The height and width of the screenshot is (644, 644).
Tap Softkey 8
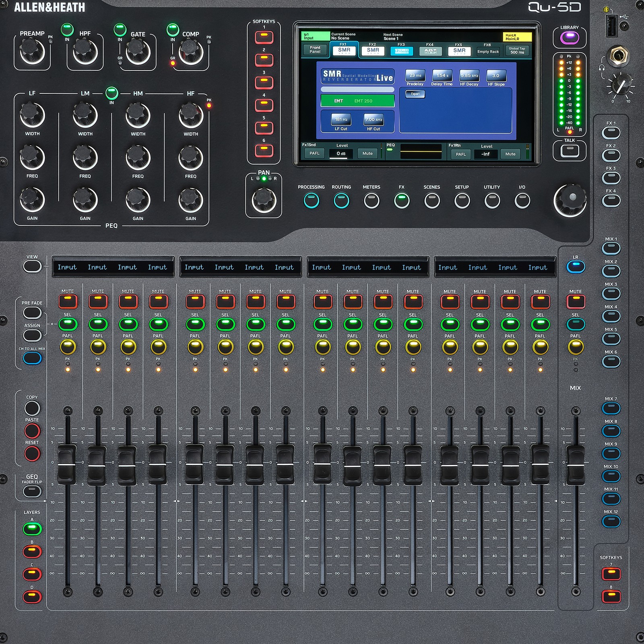coord(611,596)
